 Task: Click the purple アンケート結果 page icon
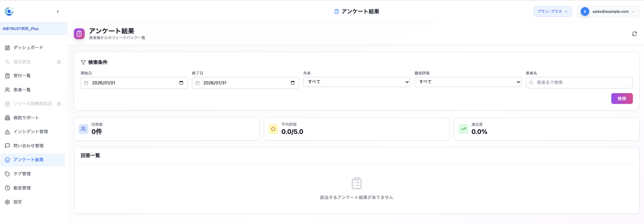[79, 34]
